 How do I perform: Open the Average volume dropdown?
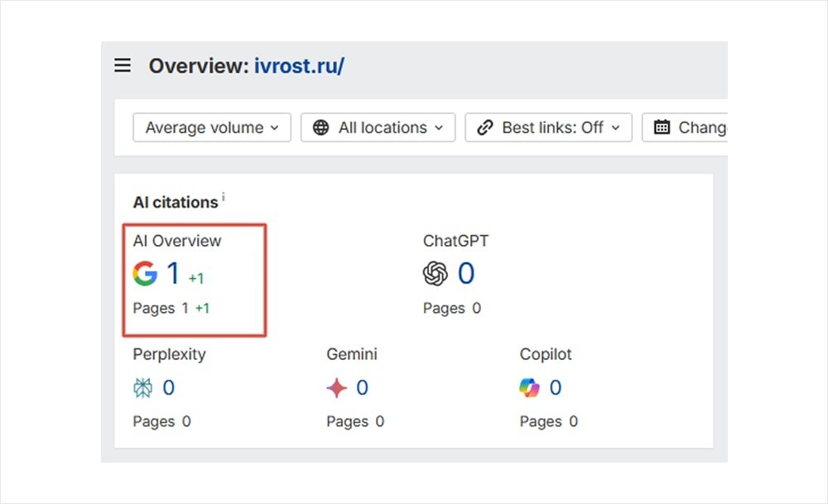pyautogui.click(x=211, y=127)
